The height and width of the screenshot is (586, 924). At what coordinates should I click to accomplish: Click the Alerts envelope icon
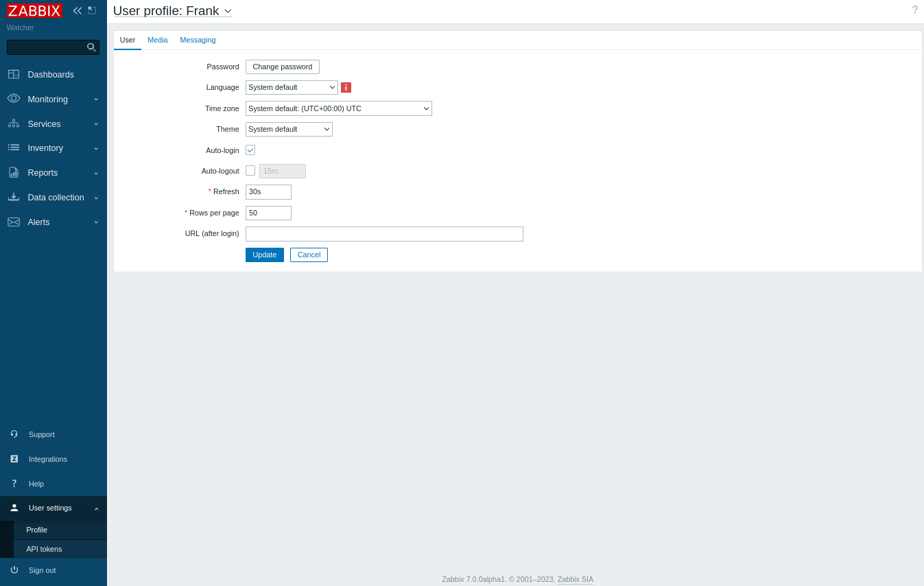(14, 222)
